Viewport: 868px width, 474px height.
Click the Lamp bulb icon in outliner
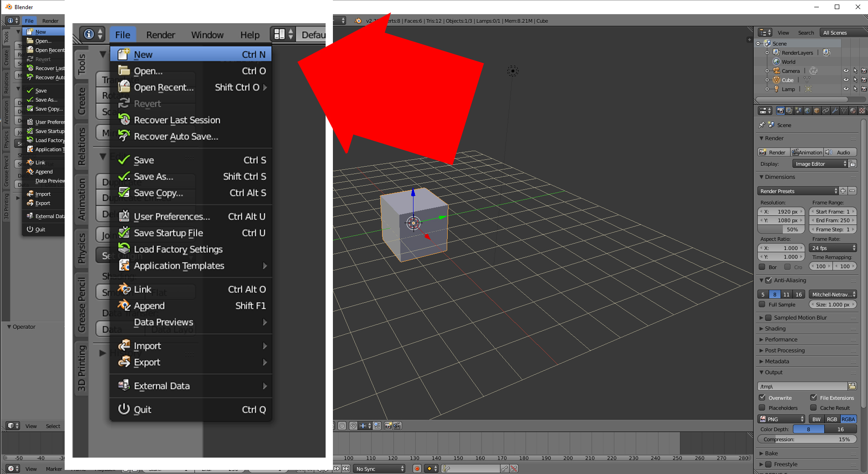point(776,89)
